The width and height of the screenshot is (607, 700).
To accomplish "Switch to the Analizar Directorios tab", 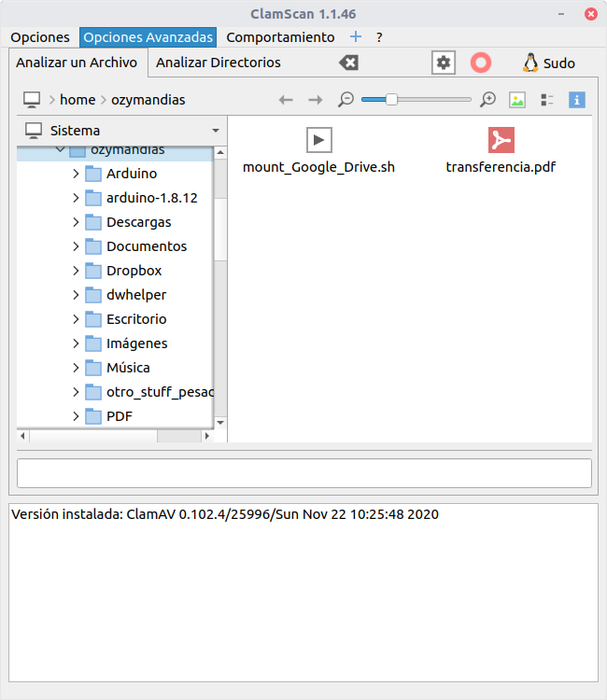I will (x=219, y=63).
